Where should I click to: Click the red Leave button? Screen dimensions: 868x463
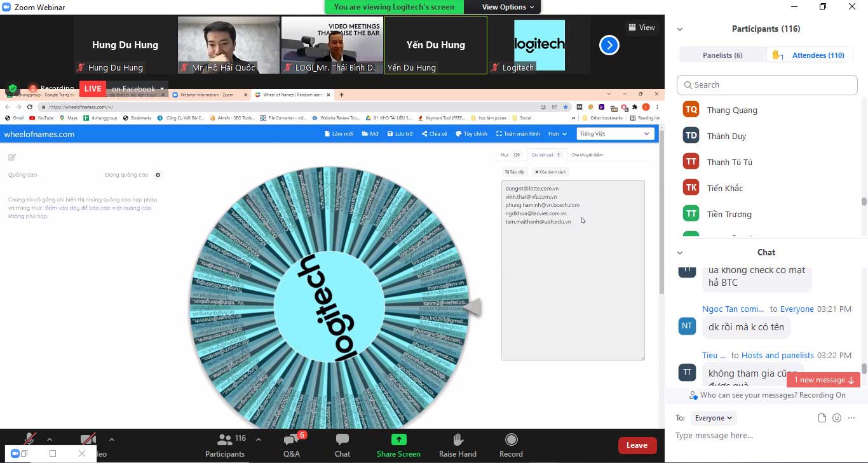pyautogui.click(x=637, y=445)
